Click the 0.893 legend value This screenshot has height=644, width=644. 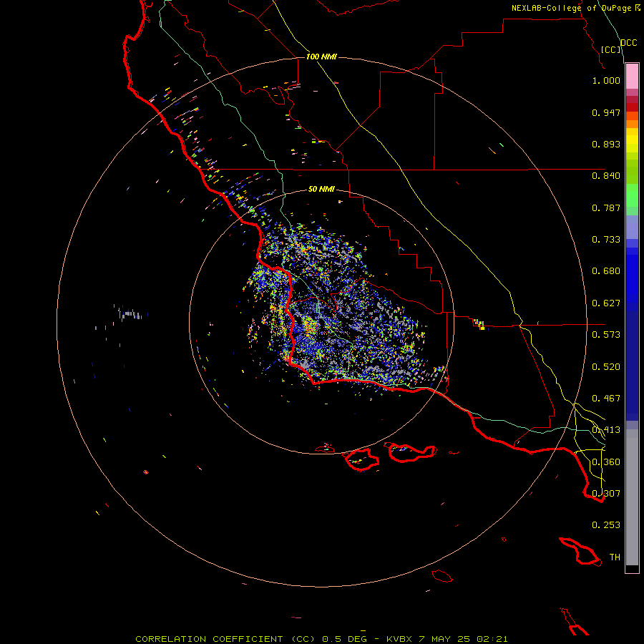click(x=606, y=144)
